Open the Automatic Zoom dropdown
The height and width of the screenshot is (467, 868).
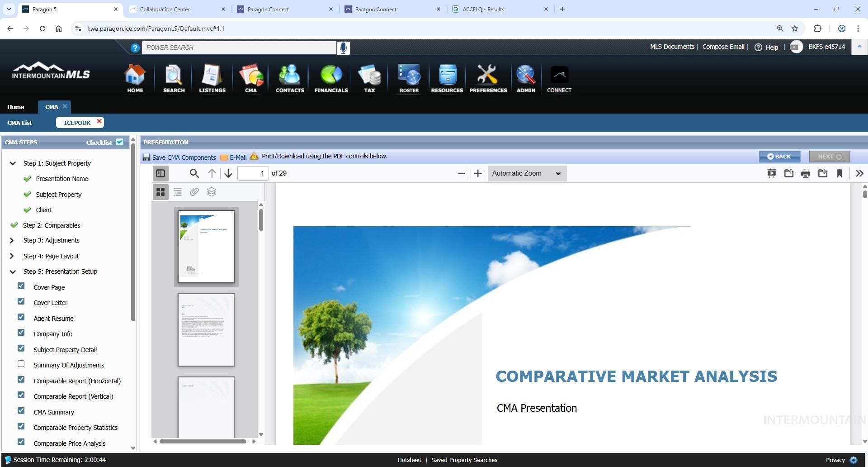527,173
